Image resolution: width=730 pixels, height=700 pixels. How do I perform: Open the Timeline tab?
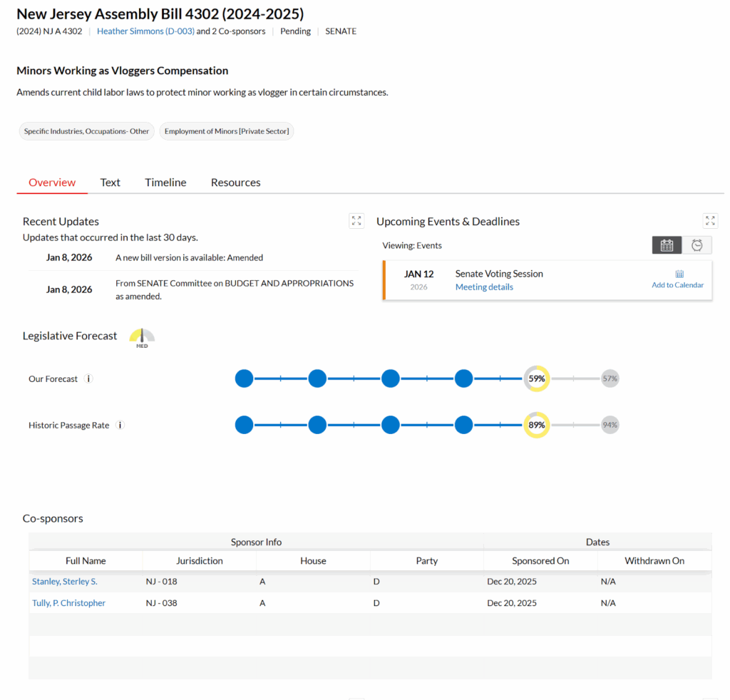tap(165, 182)
